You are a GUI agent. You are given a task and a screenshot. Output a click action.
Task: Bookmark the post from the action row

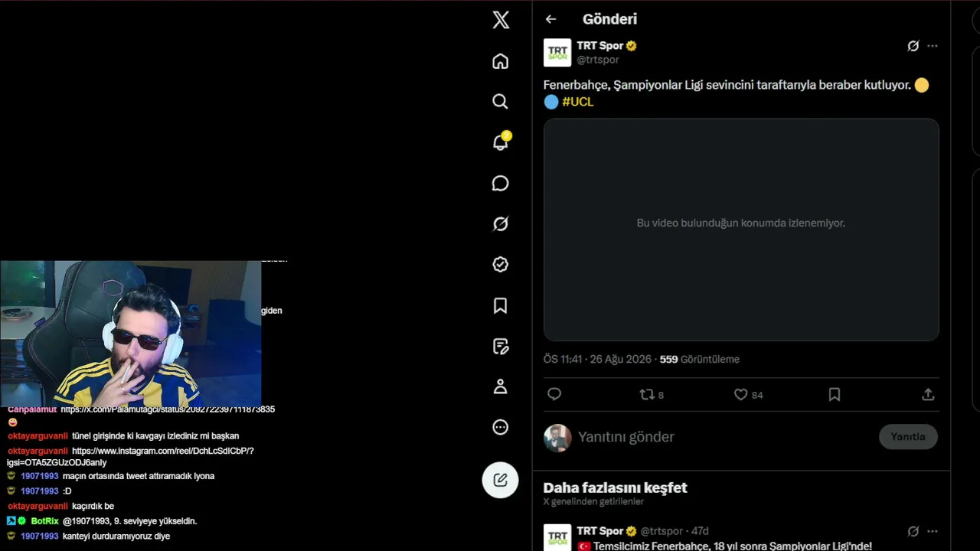pos(835,394)
